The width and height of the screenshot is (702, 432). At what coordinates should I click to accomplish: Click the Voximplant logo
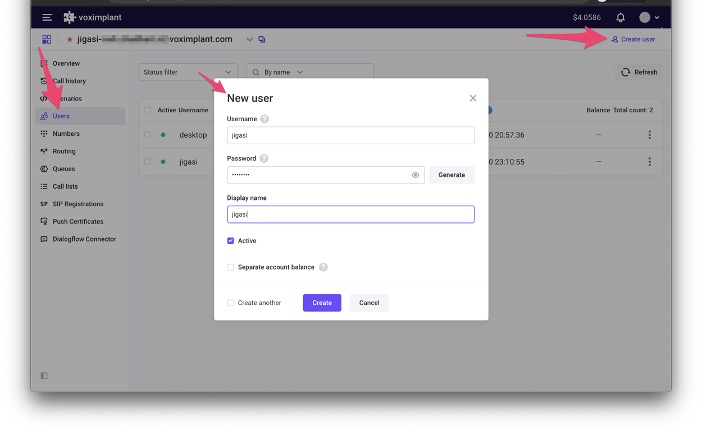click(x=93, y=17)
